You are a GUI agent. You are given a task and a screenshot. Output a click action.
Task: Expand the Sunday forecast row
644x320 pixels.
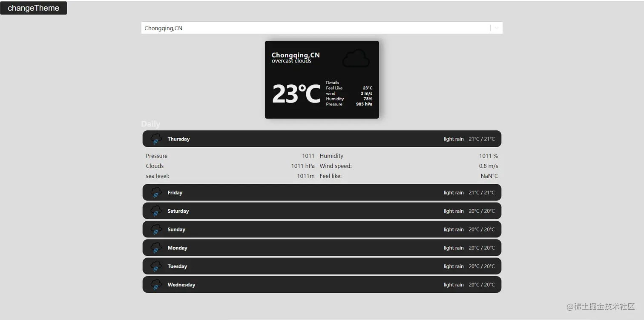coord(322,229)
